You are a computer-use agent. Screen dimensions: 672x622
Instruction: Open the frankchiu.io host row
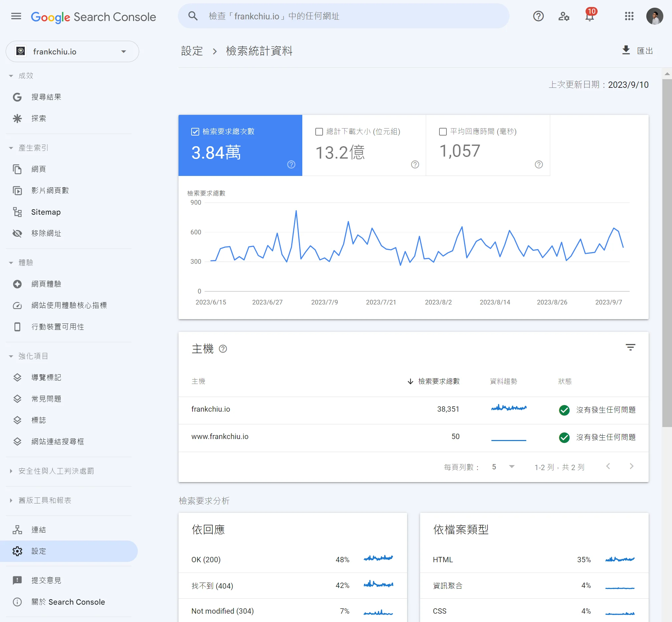211,409
